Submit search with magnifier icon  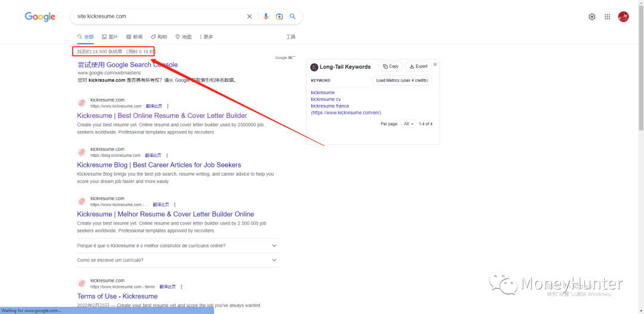coord(293,17)
